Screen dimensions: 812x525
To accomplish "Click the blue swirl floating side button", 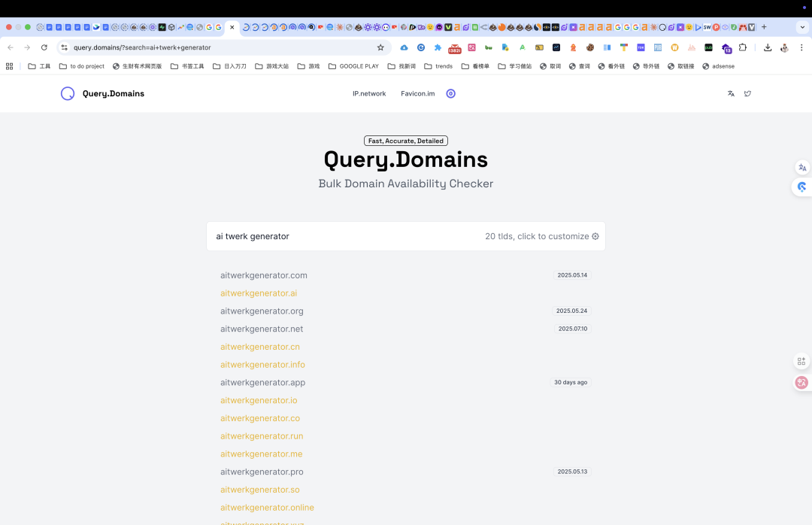I will coord(802,187).
